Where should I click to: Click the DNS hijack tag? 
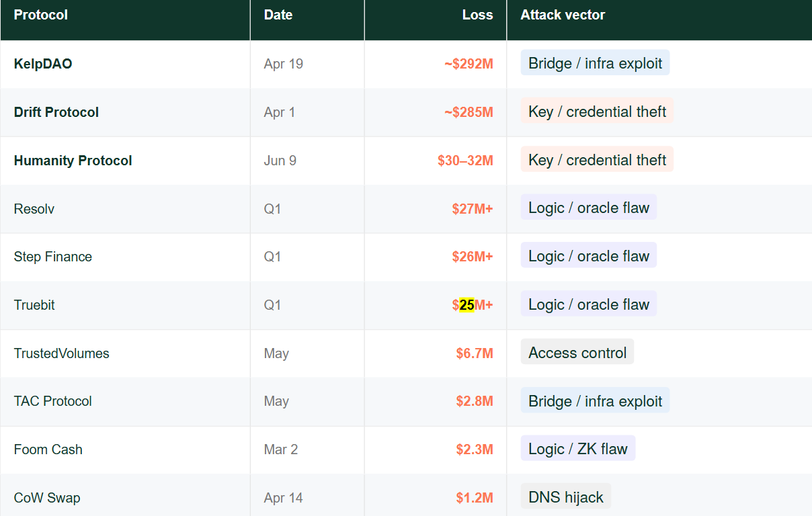tap(566, 497)
